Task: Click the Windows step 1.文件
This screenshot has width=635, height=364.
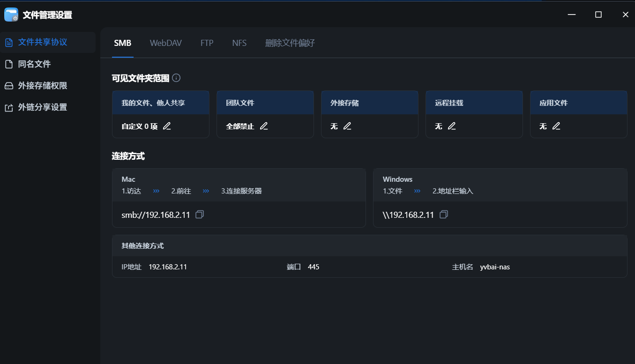Action: pyautogui.click(x=393, y=191)
